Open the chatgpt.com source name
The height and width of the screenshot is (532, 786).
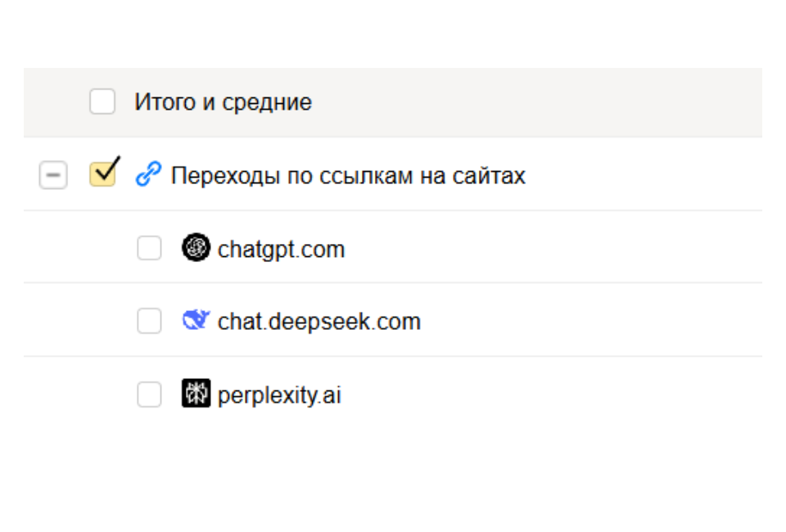coord(281,249)
